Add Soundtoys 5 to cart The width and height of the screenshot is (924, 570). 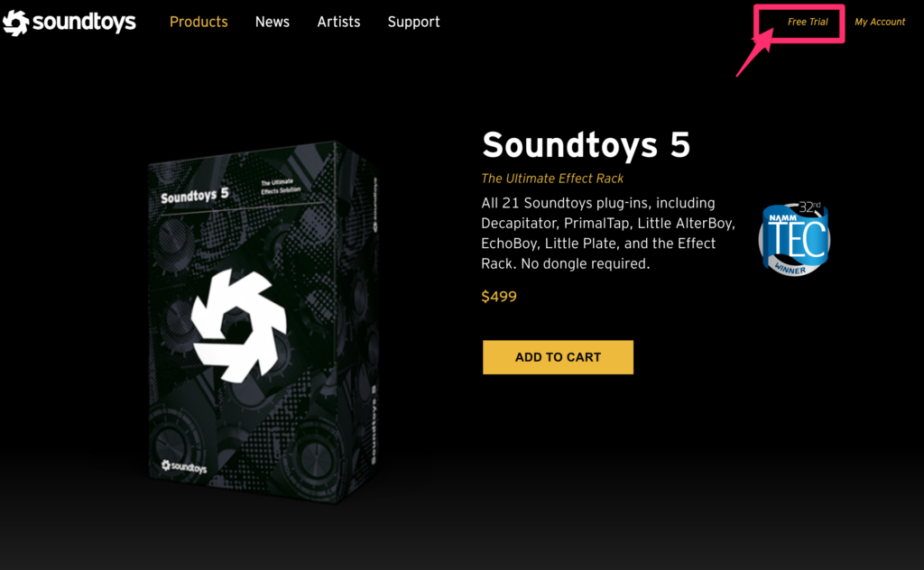[558, 357]
